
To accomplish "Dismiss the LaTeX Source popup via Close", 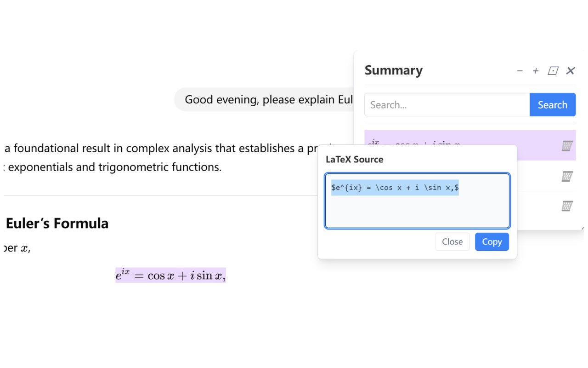I will point(452,242).
